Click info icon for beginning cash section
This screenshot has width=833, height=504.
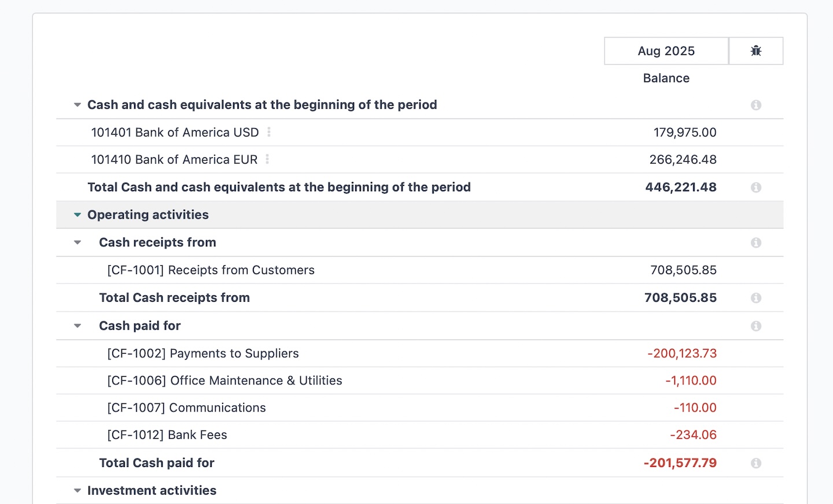point(755,105)
